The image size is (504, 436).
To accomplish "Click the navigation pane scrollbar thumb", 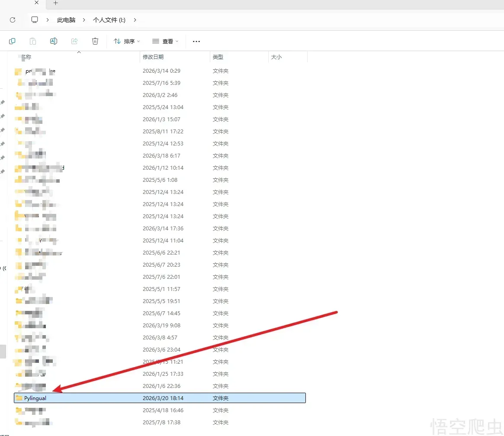I will point(3,352).
